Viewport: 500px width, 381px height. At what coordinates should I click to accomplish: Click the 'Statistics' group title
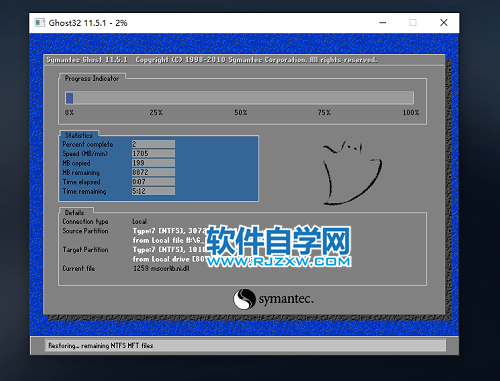[x=79, y=135]
